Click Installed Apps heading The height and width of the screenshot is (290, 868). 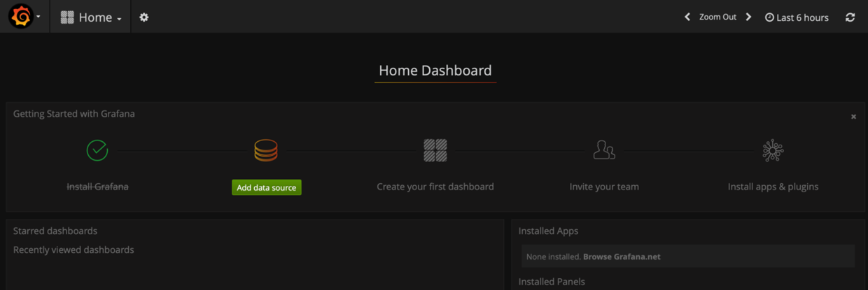[548, 231]
